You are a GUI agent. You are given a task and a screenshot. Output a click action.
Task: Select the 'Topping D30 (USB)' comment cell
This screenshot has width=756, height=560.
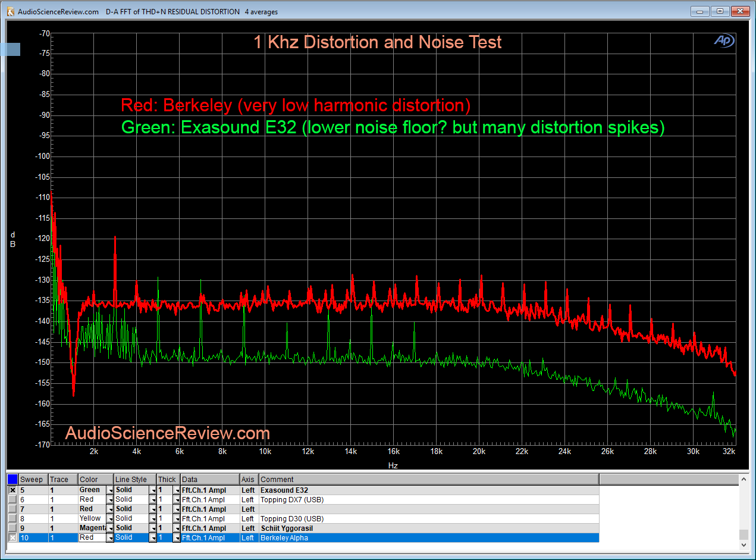(429, 518)
